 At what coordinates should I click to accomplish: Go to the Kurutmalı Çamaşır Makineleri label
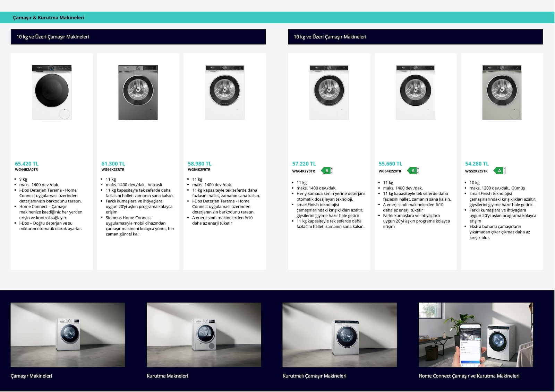tap(315, 376)
